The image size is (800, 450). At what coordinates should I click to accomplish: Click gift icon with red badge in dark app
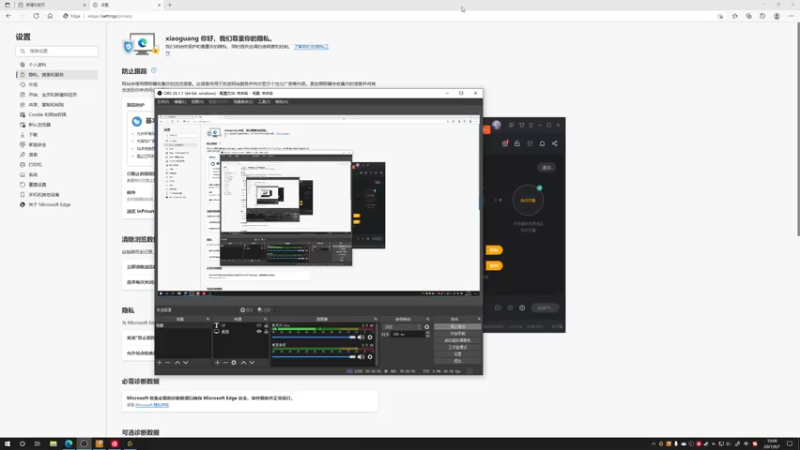coord(505,143)
